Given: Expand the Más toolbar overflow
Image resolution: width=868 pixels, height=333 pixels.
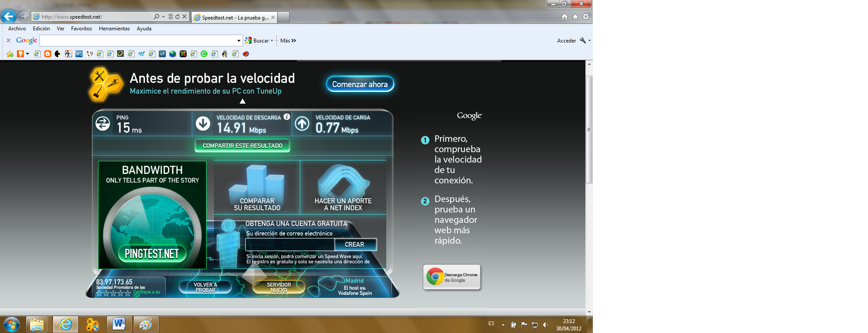Looking at the screenshot, I should click(288, 40).
